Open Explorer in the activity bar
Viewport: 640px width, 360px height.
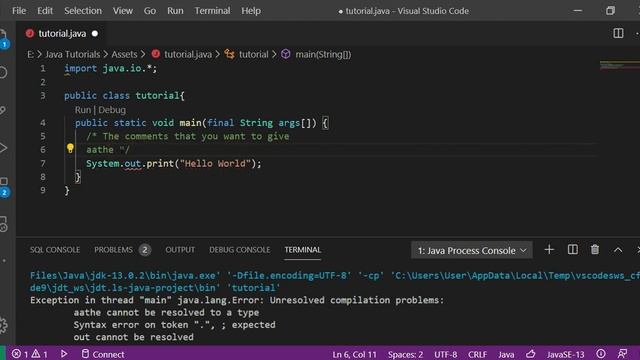[4, 38]
